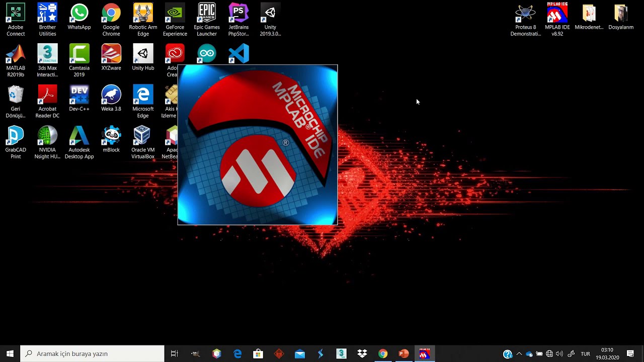Open the 3ds Max taskbar icon

(x=341, y=353)
